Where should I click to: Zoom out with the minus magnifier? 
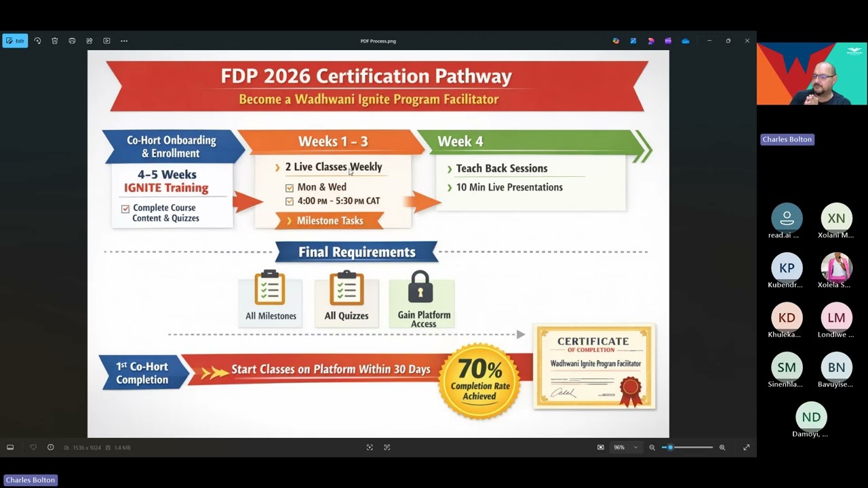pyautogui.click(x=652, y=447)
